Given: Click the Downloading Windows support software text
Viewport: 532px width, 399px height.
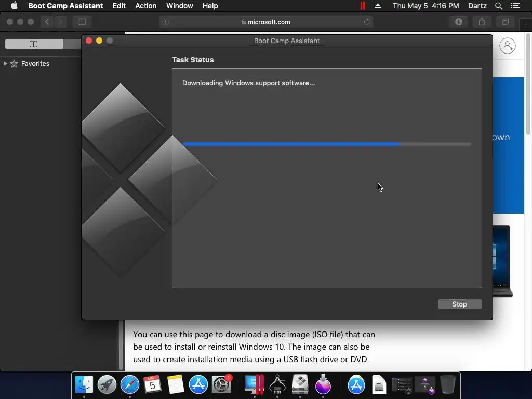Looking at the screenshot, I should [248, 83].
